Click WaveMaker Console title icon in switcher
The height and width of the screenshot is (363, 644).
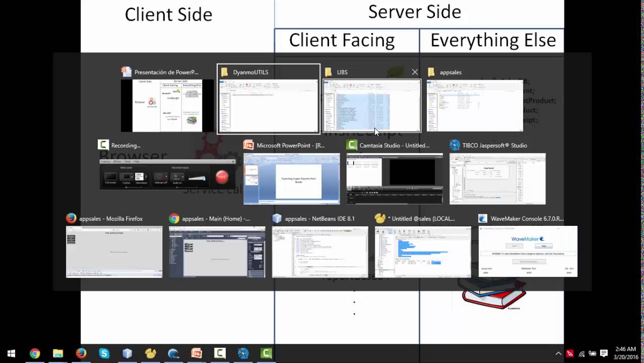tap(483, 218)
